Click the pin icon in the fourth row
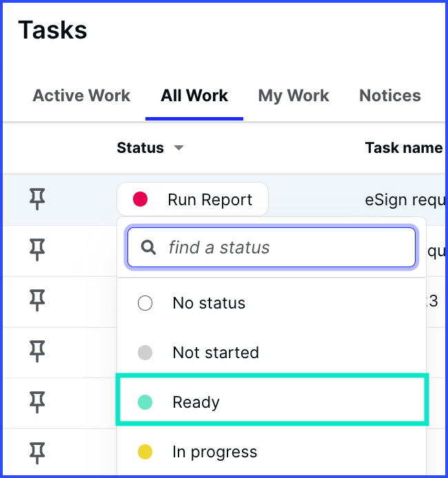 point(37,351)
